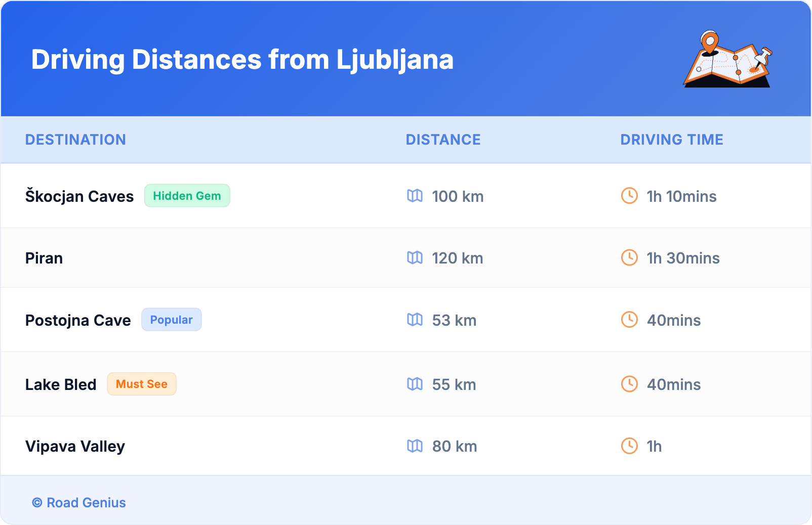Click the Destination column header

[75, 140]
